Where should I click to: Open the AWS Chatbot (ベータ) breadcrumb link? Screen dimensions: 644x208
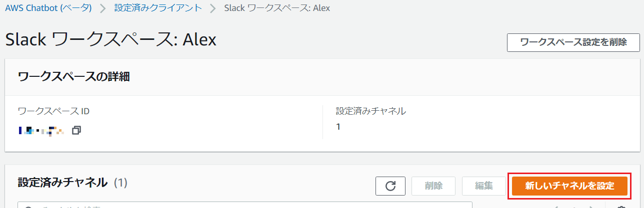48,8
